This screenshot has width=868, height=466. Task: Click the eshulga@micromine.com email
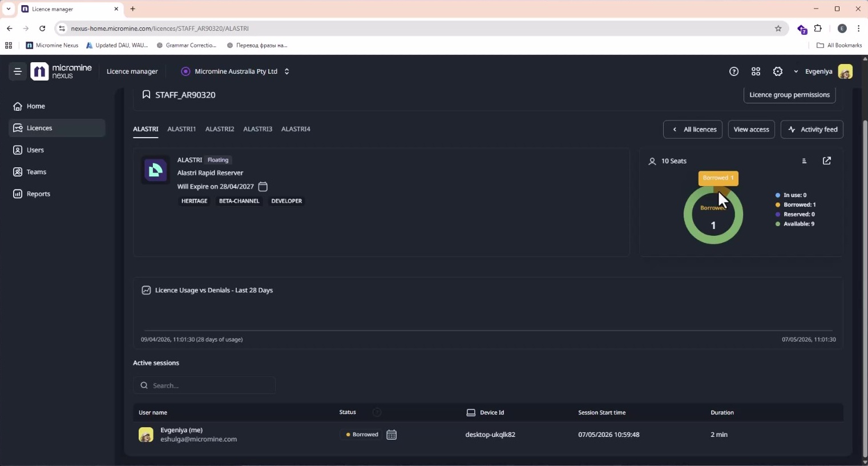[x=199, y=439]
